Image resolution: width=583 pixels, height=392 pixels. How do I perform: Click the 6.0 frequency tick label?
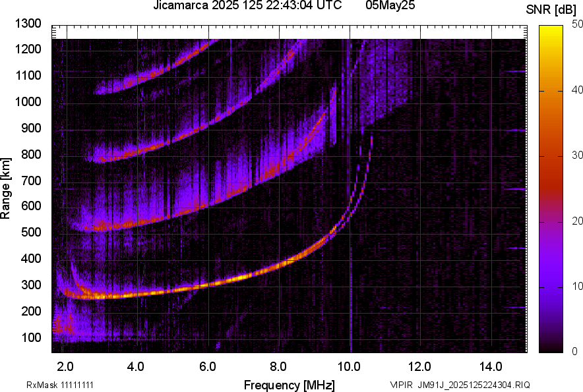tap(207, 366)
